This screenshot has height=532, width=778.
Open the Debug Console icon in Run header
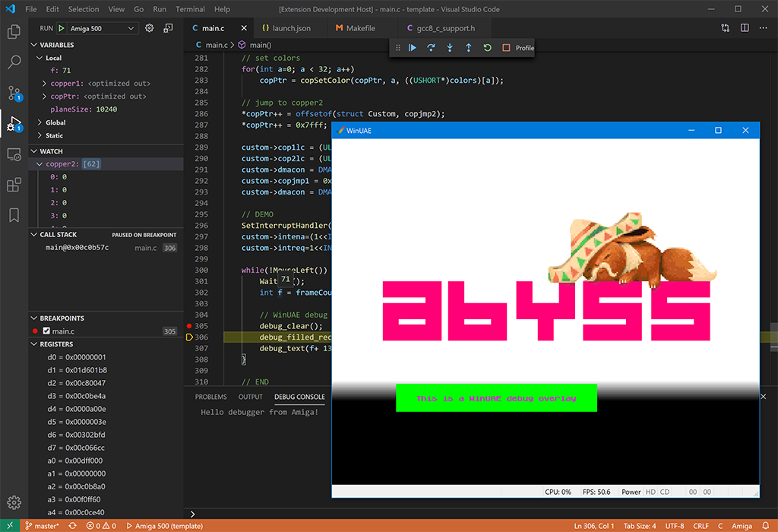click(168, 28)
